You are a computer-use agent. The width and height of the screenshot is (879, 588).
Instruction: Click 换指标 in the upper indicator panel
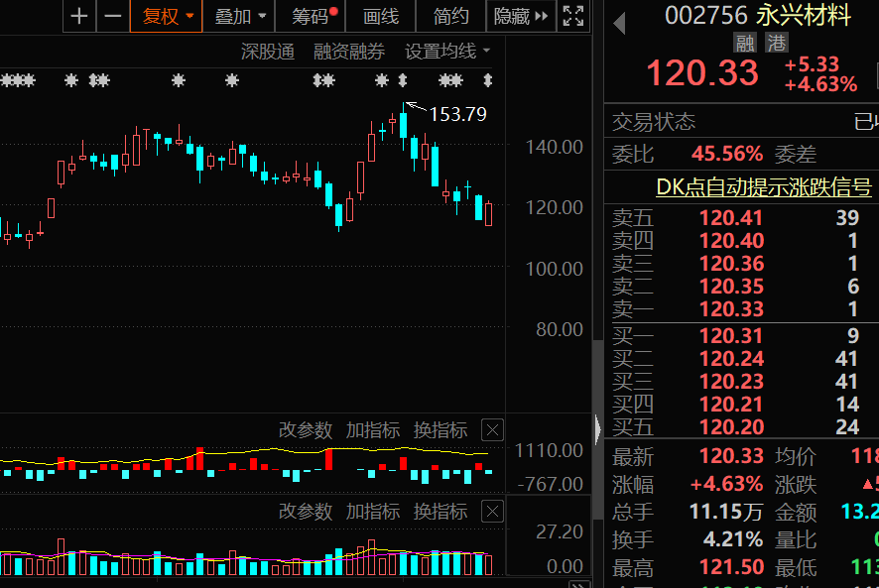click(440, 430)
